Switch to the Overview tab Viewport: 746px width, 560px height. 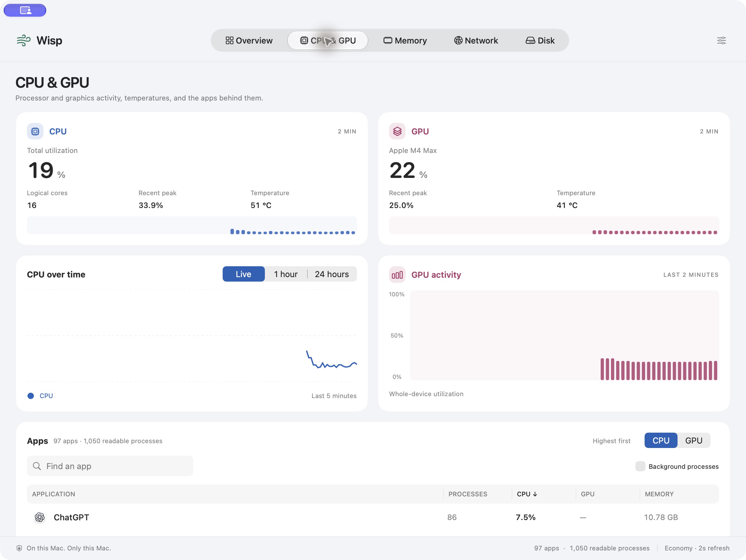(x=249, y=41)
